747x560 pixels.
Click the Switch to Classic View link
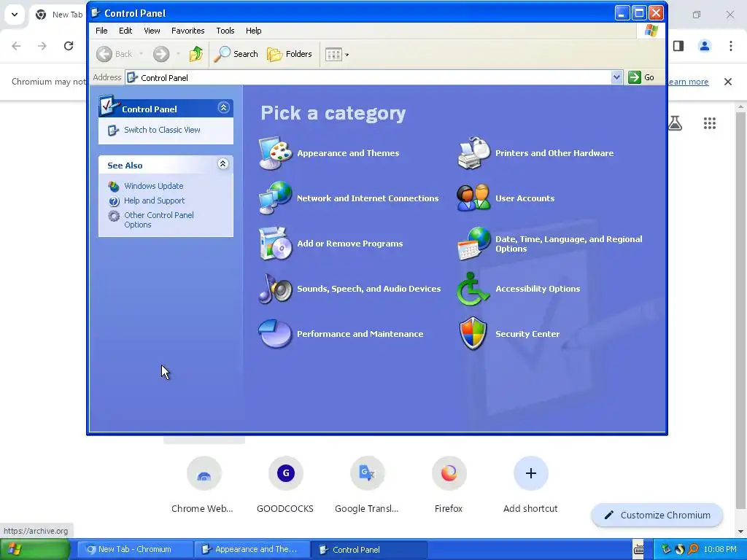coord(162,130)
